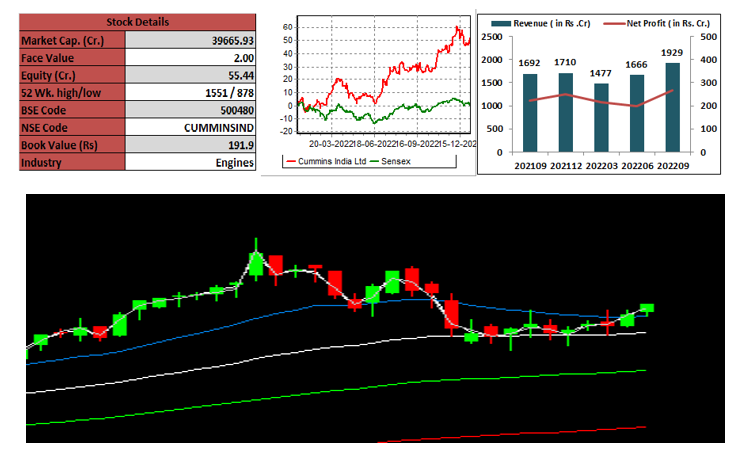Click the 202203 revenue bar
The height and width of the screenshot is (452, 740).
tap(601, 118)
